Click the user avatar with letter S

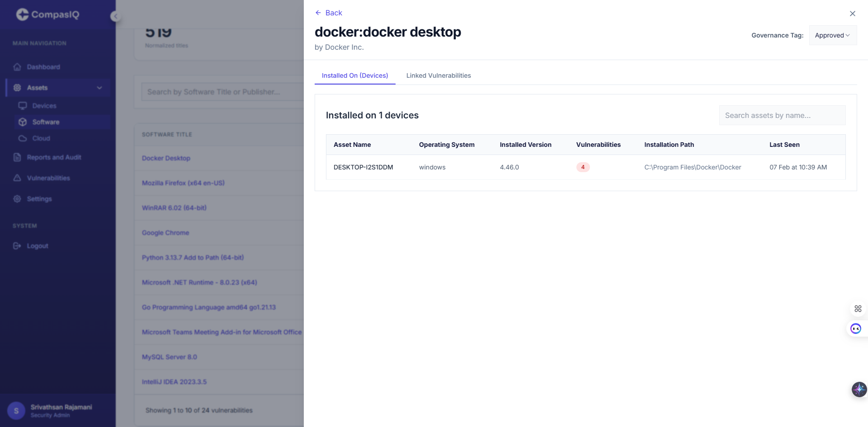(x=16, y=411)
